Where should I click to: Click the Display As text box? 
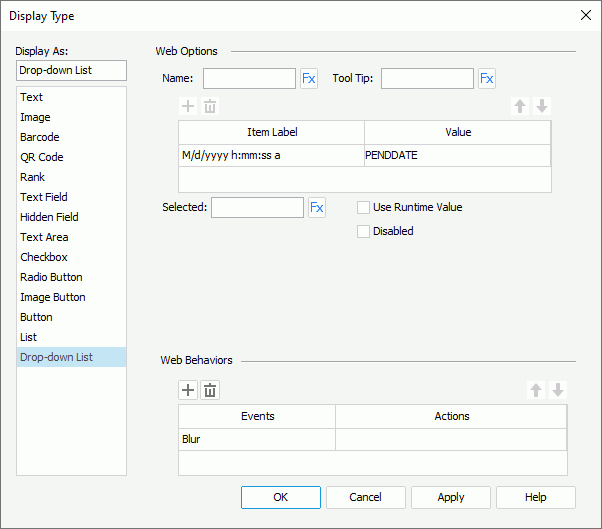[71, 70]
